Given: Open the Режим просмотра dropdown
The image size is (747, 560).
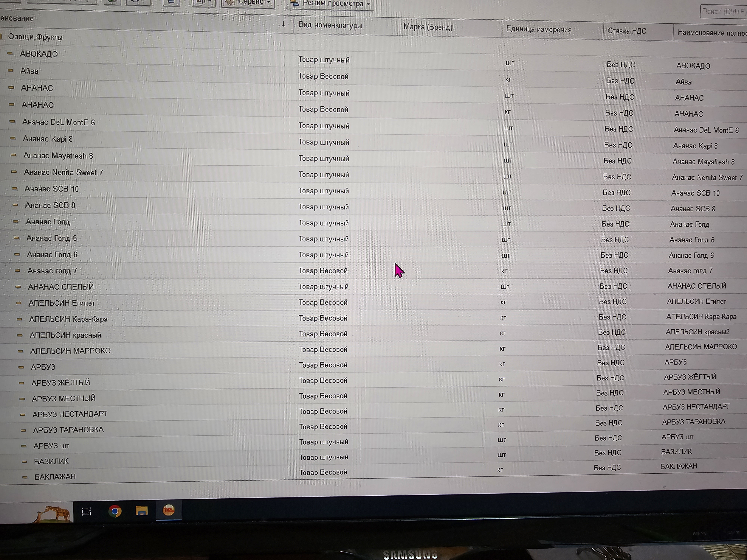Looking at the screenshot, I should click(330, 4).
